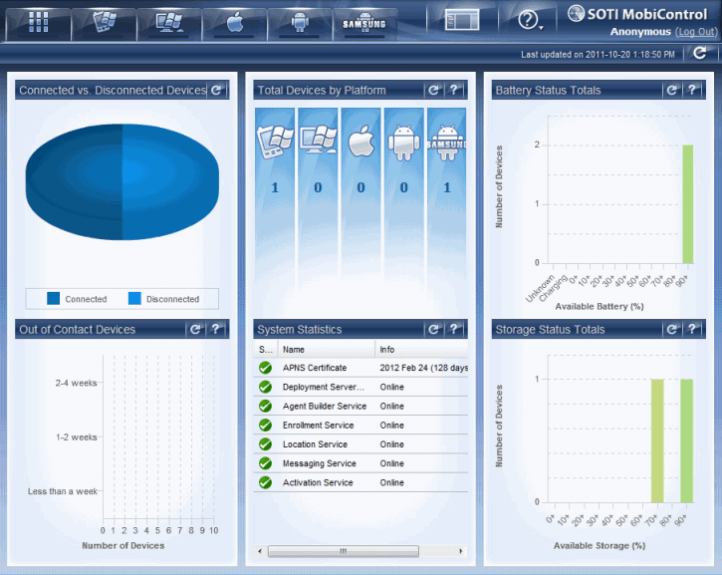Click green check status icon for Activation Service
Image resolution: width=722 pixels, height=575 pixels.
click(x=265, y=482)
